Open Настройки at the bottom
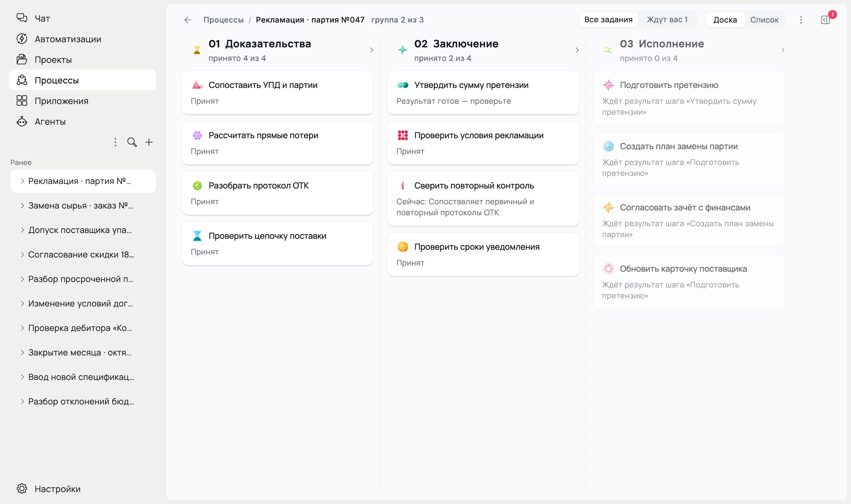851x504 pixels. 83,489
